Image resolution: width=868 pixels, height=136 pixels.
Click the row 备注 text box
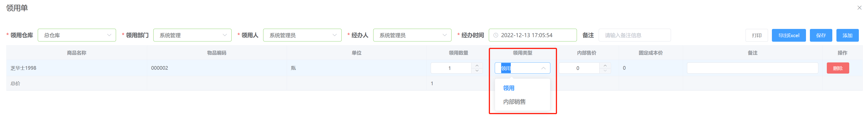(752, 68)
